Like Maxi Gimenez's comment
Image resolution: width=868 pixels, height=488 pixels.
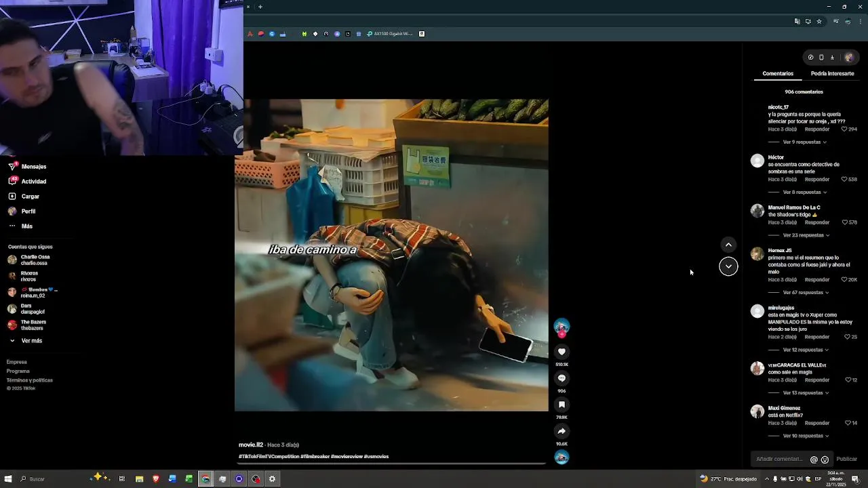click(847, 423)
